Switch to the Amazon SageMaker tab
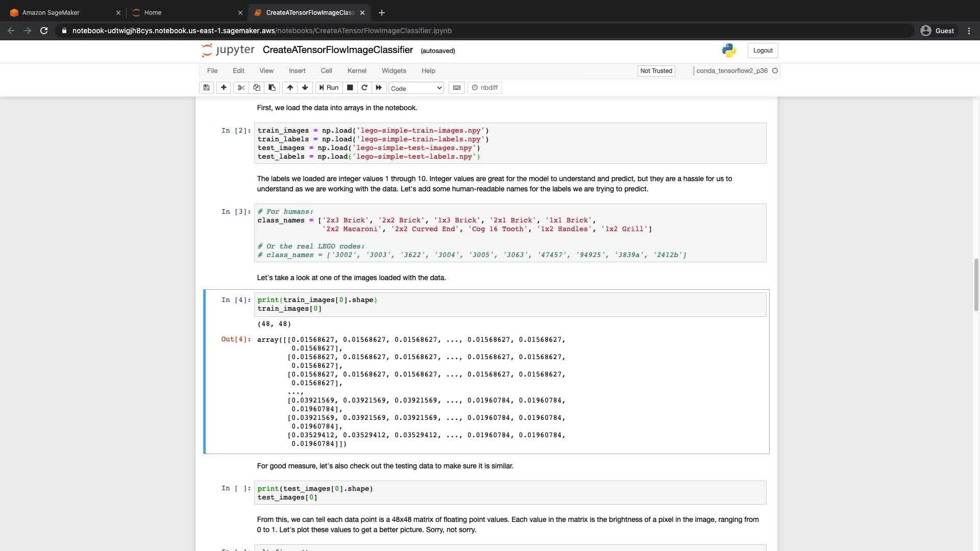This screenshot has width=980, height=551. coord(51,13)
